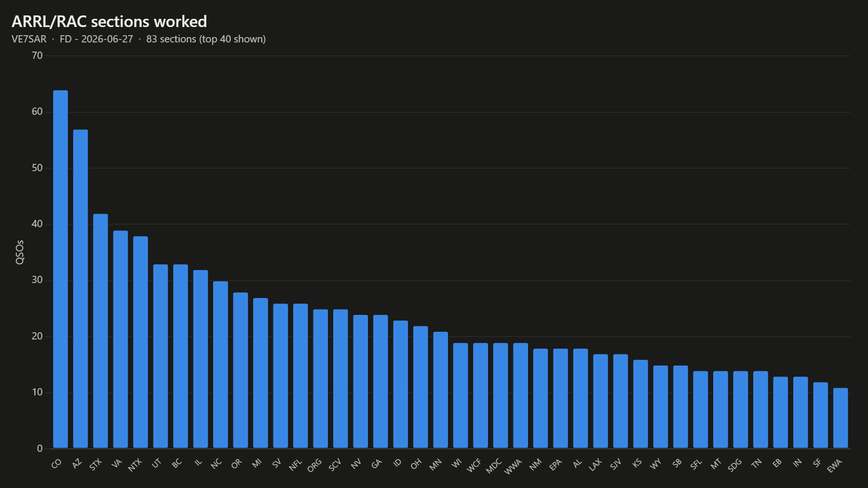Click the NC bar
868x488 pixels.
click(220, 365)
